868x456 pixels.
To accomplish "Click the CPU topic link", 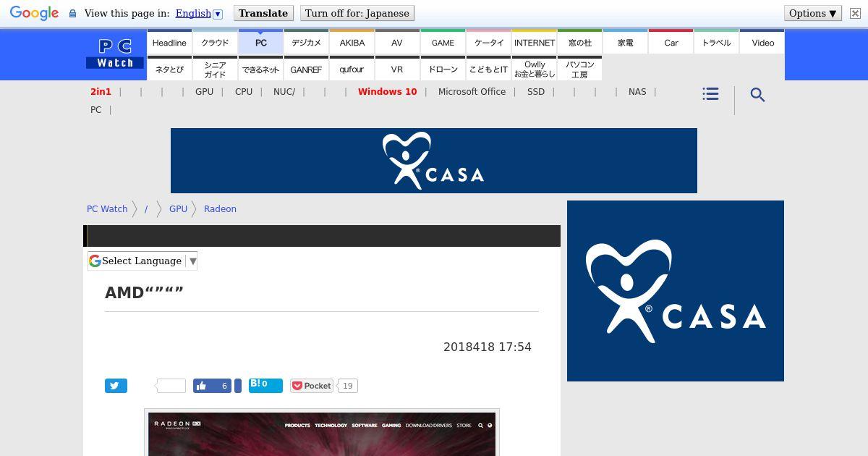I will 244,92.
